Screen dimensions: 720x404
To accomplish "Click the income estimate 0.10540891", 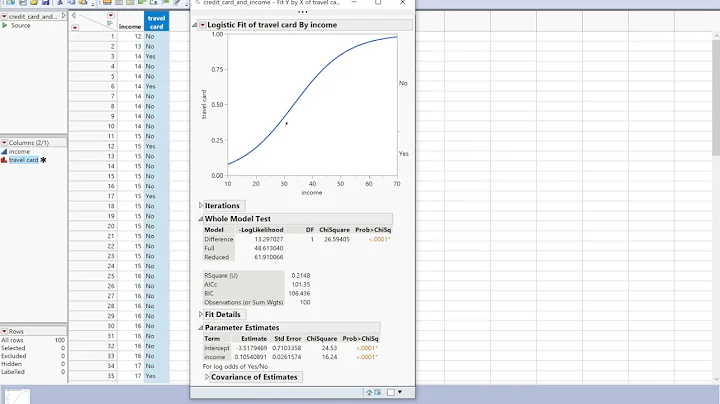I will (251, 357).
